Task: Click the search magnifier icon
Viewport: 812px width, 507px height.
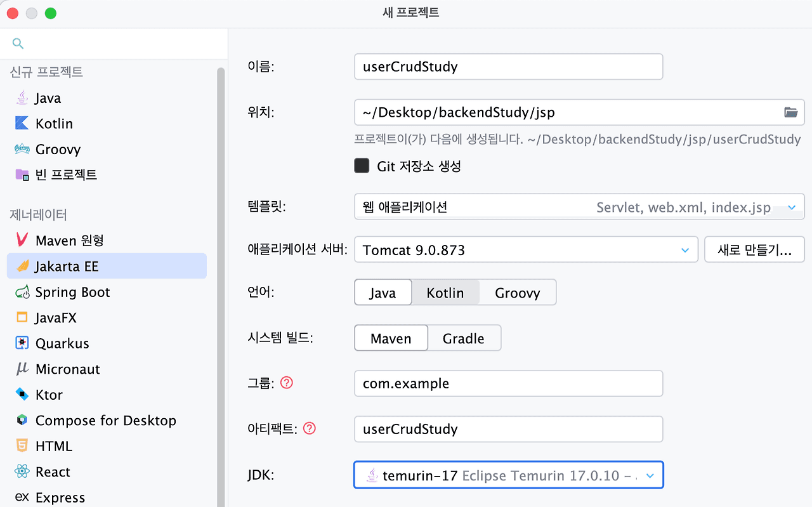Action: pos(18,43)
